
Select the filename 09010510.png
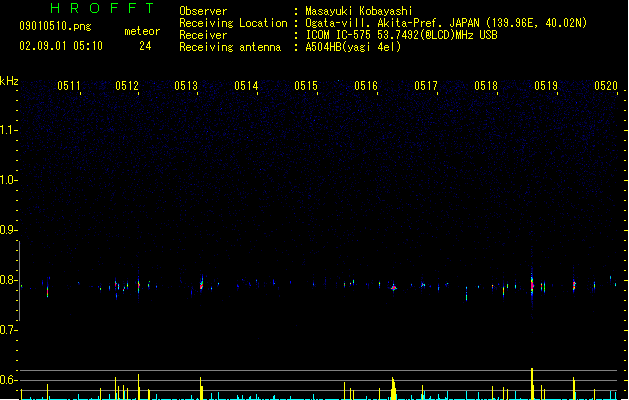[x=55, y=26]
